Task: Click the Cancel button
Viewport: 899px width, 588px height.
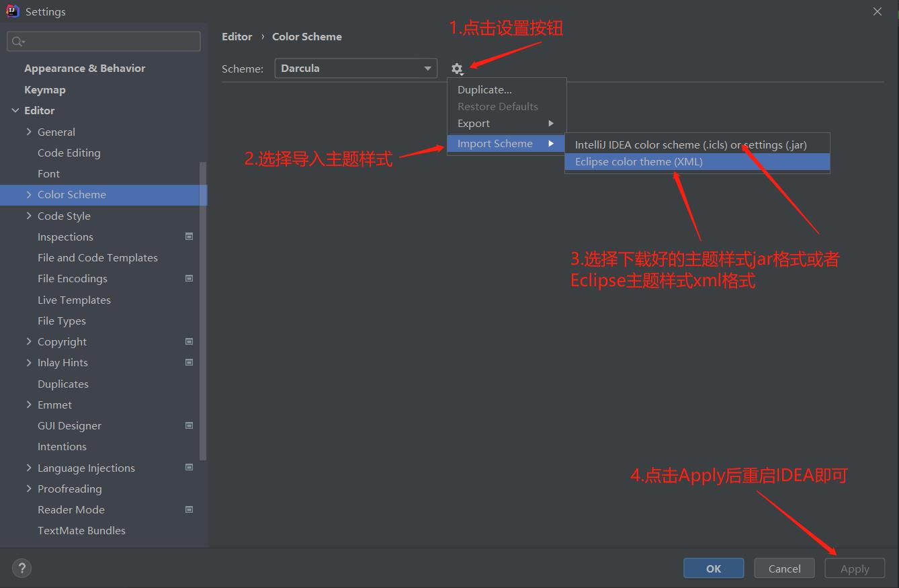Action: pyautogui.click(x=784, y=569)
